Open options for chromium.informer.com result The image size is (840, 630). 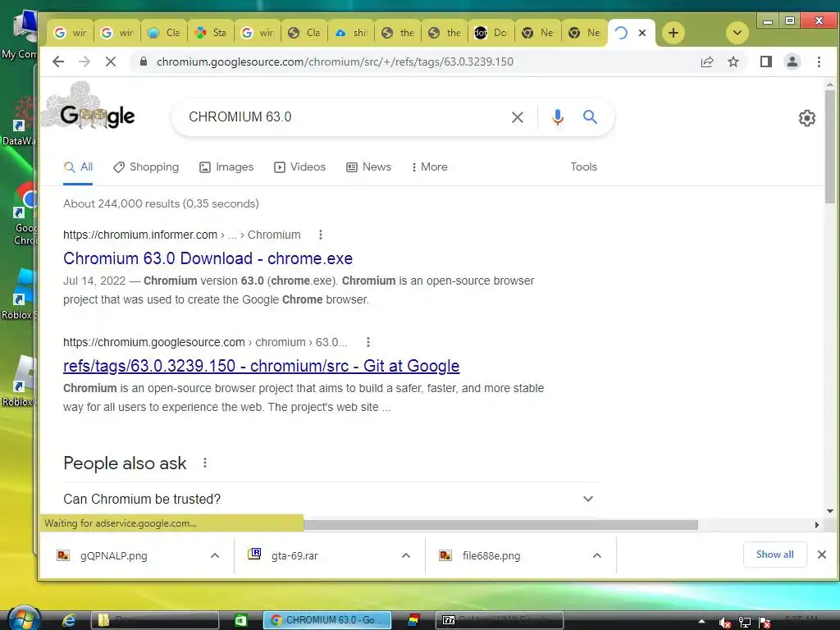[321, 235]
